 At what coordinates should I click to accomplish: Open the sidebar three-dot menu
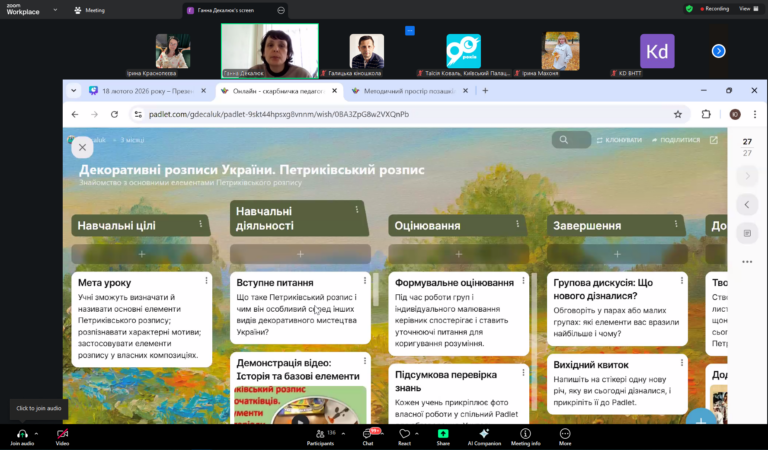[x=747, y=262]
